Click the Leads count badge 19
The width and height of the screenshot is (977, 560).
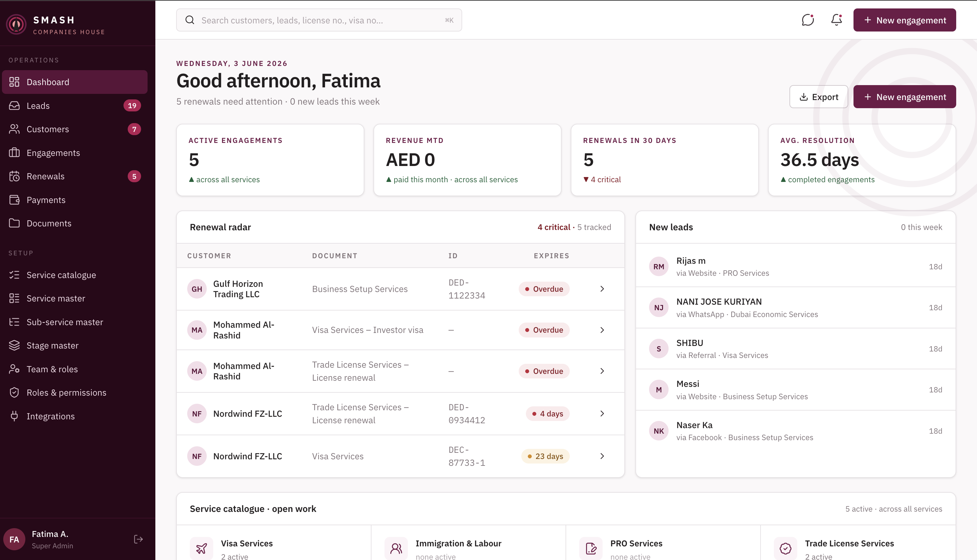click(132, 105)
